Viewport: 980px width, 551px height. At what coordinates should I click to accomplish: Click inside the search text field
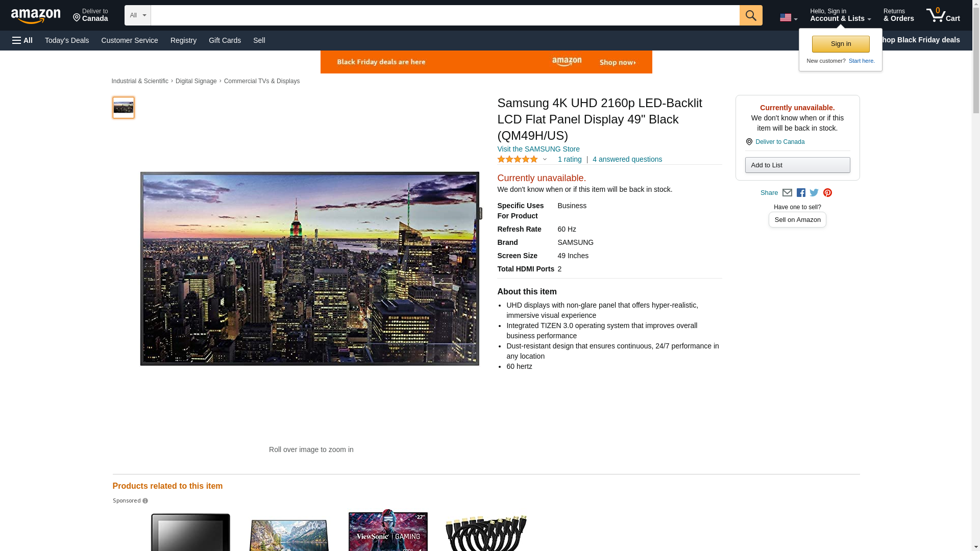[444, 15]
